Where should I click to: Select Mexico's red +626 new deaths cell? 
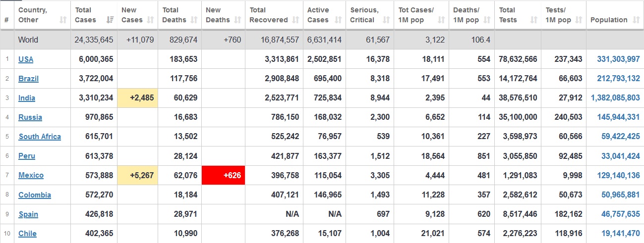[224, 175]
